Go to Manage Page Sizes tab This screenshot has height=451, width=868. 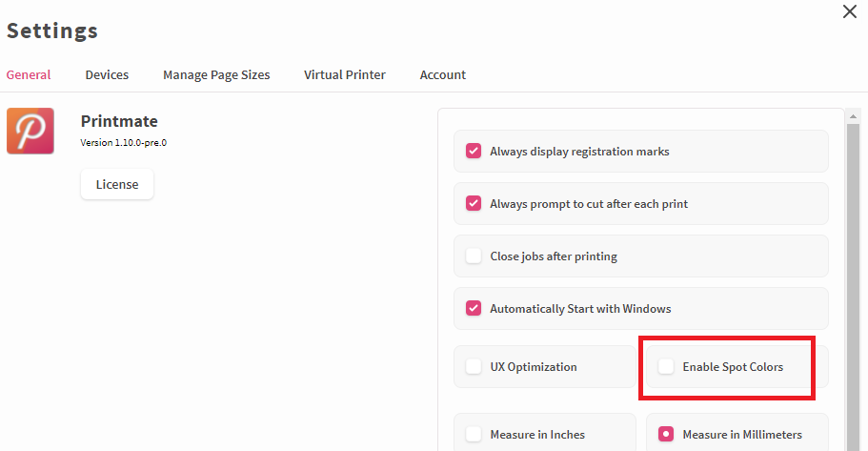point(216,74)
